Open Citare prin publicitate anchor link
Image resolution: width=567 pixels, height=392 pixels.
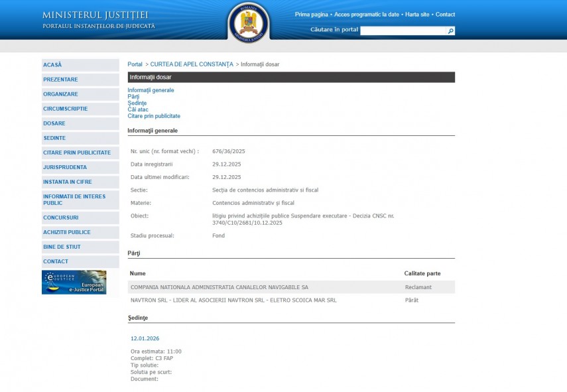pos(154,116)
